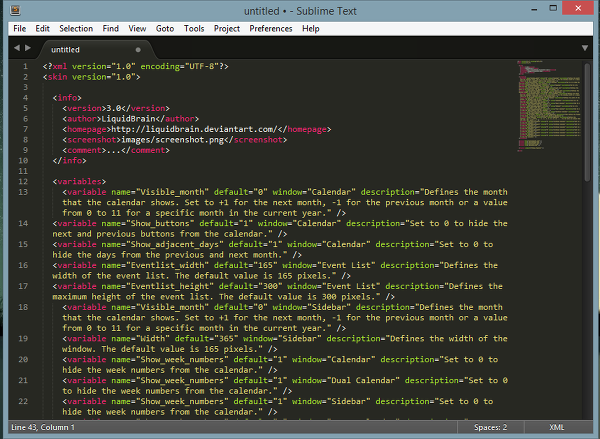Open the Help menu
This screenshot has width=600, height=439.
tap(311, 29)
